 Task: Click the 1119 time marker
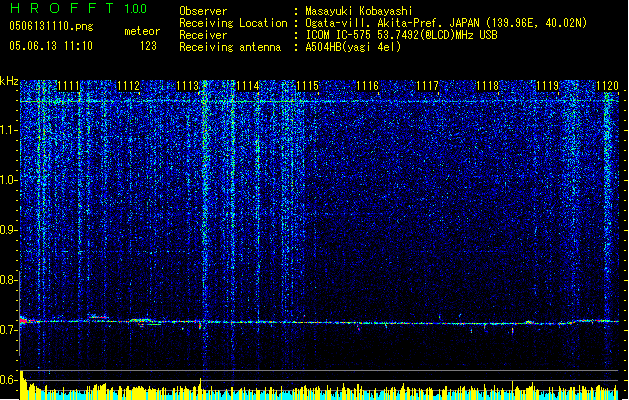[x=548, y=86]
